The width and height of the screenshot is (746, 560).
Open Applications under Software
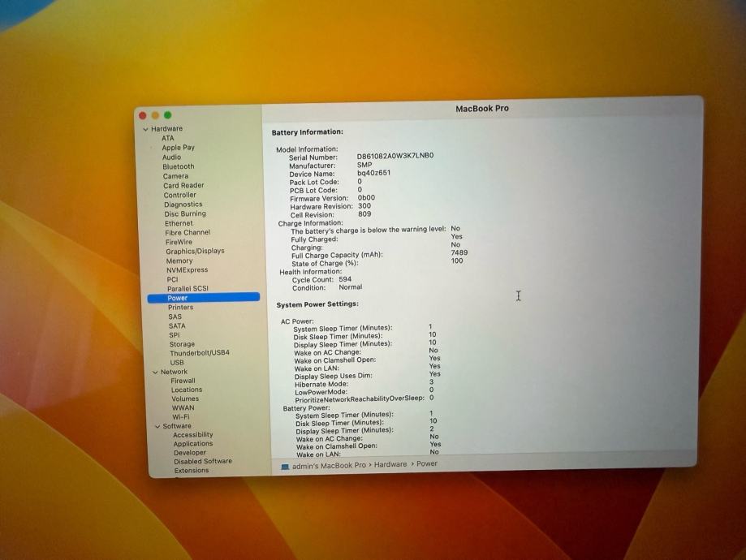193,444
